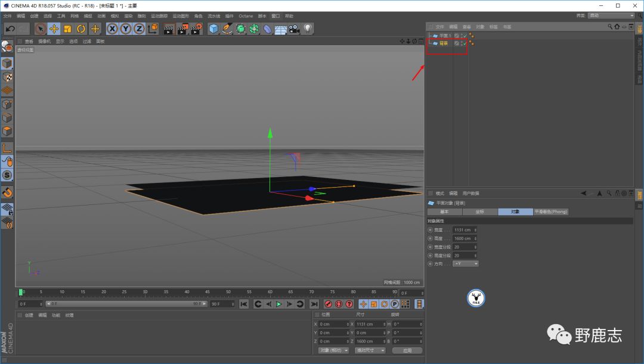
Task: Toggle Y-axis lock button
Action: point(125,29)
